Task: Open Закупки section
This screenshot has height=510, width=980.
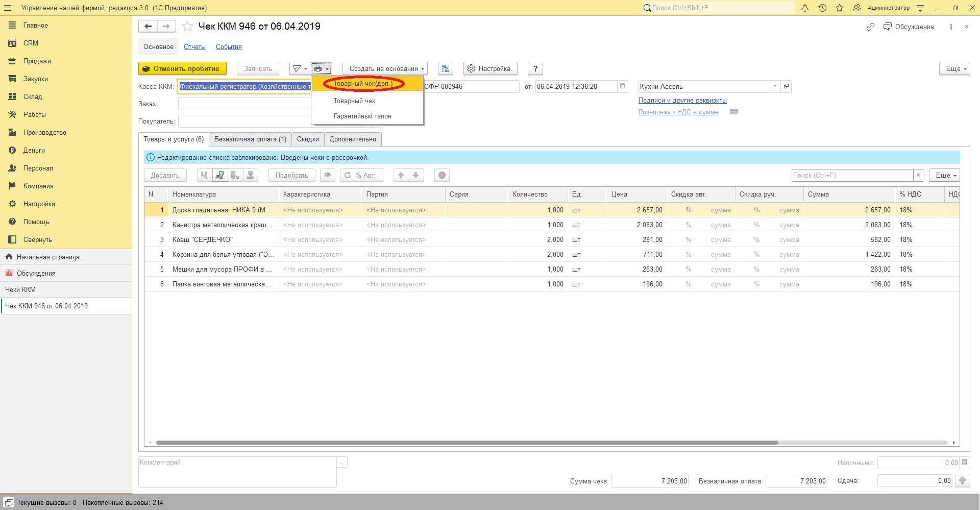Action: 35,79
